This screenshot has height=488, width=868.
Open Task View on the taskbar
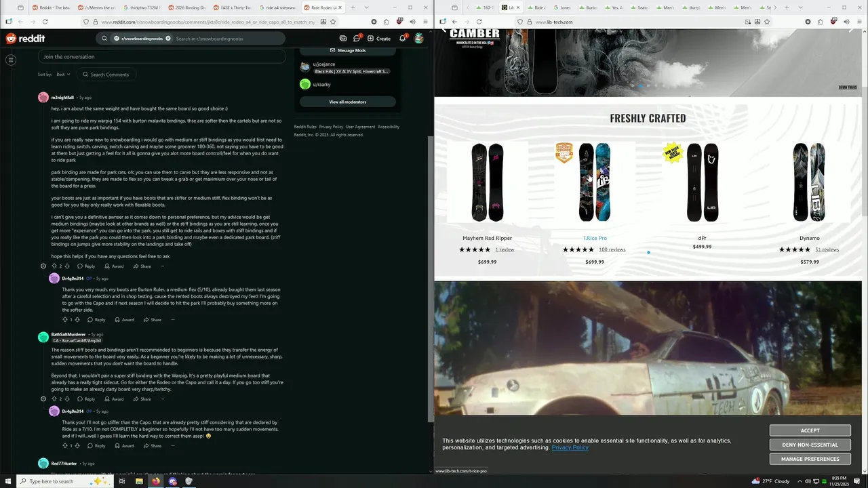click(122, 481)
